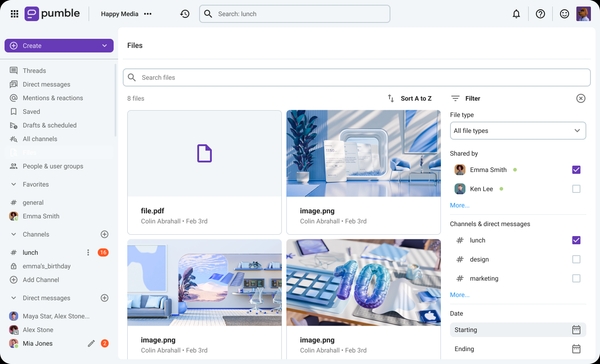Screen dimensions: 600x364
Task: Open All channels
Action: (x=40, y=139)
